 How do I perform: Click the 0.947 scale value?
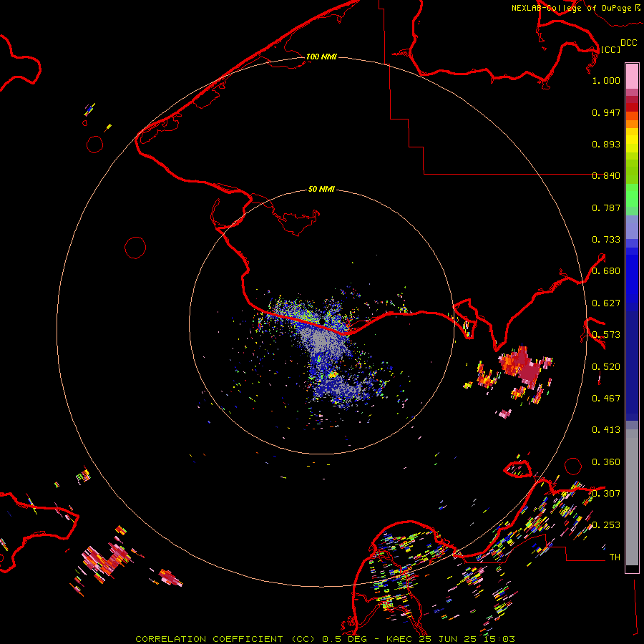tap(606, 112)
